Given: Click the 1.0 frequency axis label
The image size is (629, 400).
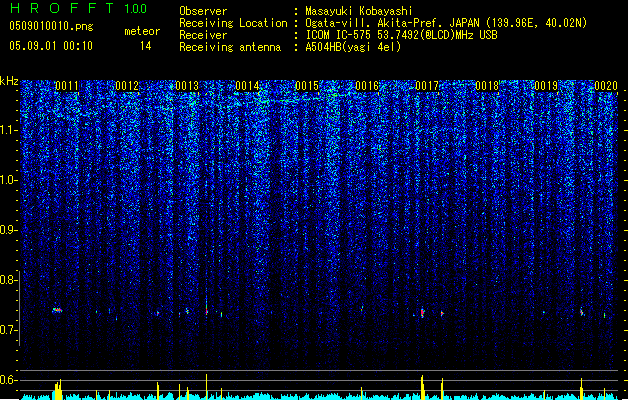Looking at the screenshot, I should 8,180.
